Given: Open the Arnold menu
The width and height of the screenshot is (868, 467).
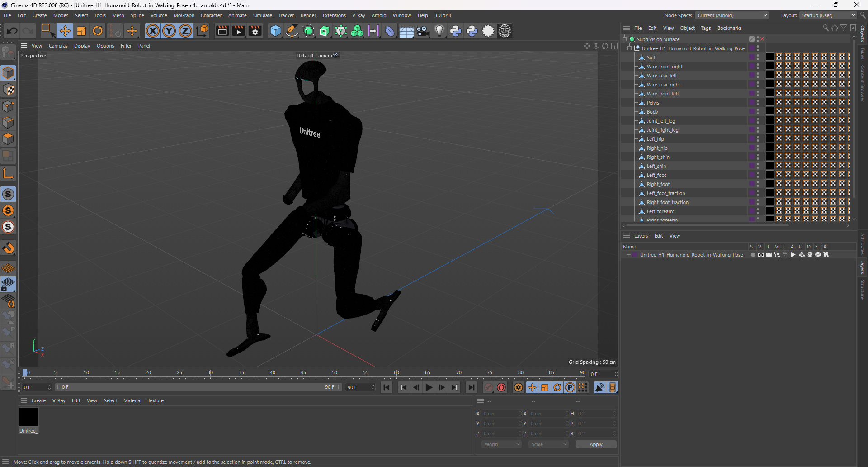Looking at the screenshot, I should [379, 15].
